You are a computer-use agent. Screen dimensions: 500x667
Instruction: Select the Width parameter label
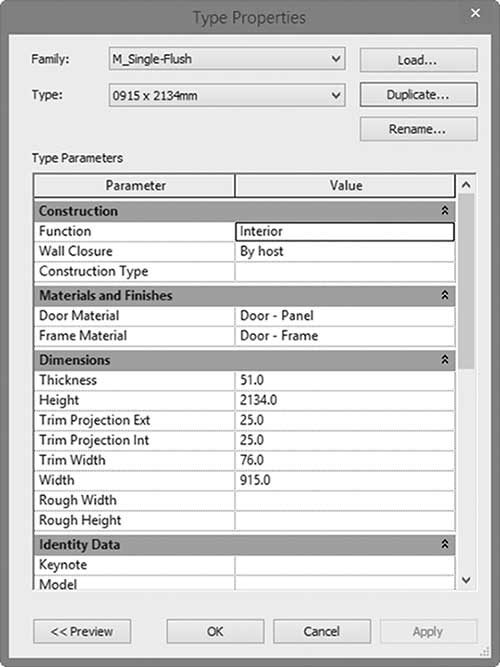tap(57, 480)
